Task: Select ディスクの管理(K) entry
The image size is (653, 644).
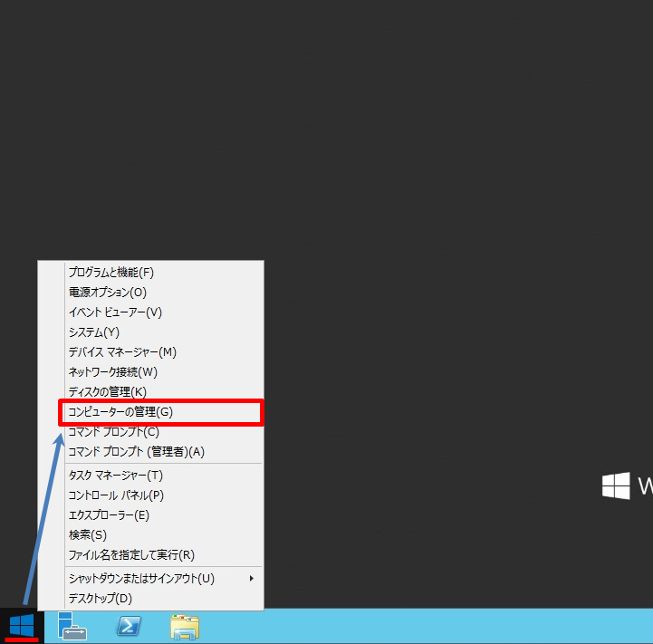Action: click(150, 391)
